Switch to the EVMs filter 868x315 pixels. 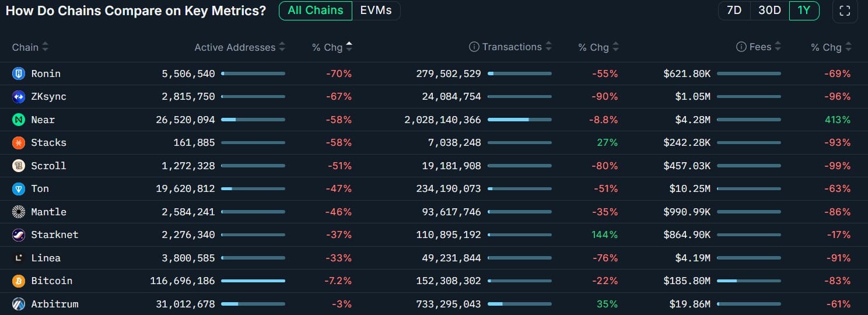[376, 10]
